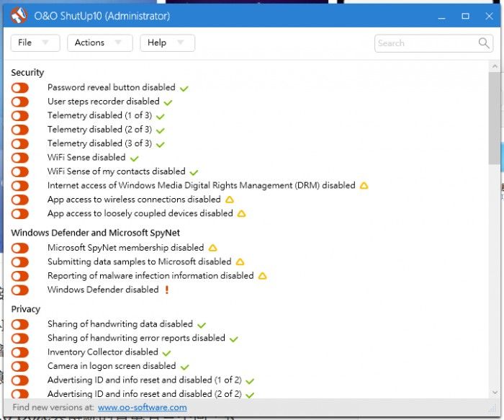Click green checkmark beside Inventory Collector disabled
The width and height of the screenshot is (504, 420).
[167, 353]
